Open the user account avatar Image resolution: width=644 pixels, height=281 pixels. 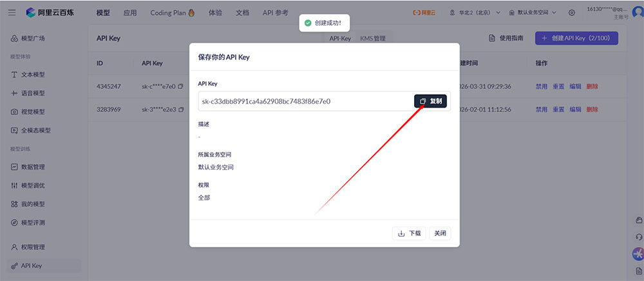(x=638, y=13)
